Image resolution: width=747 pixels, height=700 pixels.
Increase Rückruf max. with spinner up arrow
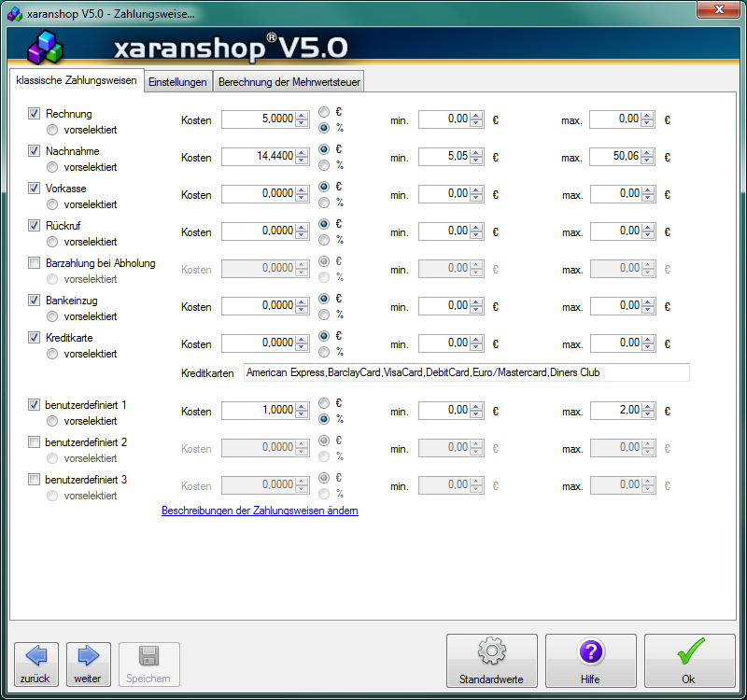pyautogui.click(x=648, y=227)
